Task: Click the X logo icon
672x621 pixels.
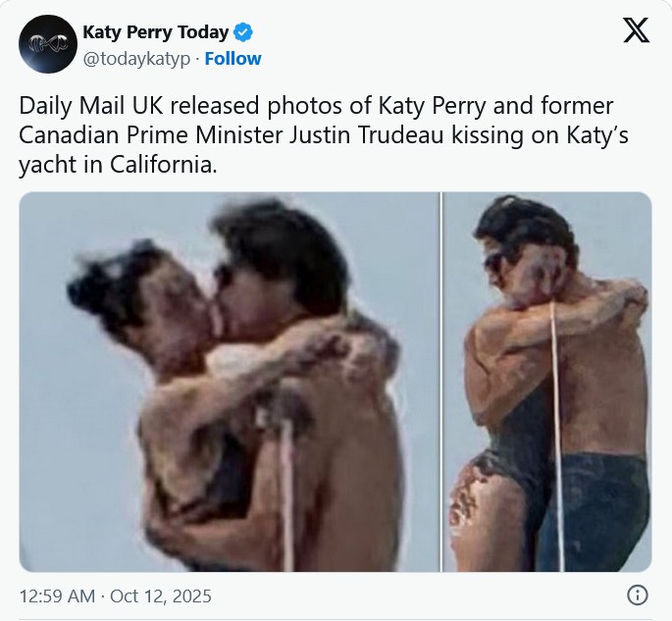Action: tap(636, 32)
